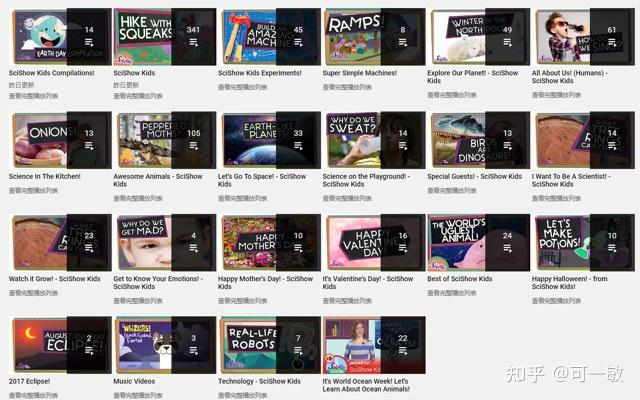This screenshot has width=640, height=400.
Task: View full playlist link under Special Guests
Action: [x=452, y=191]
